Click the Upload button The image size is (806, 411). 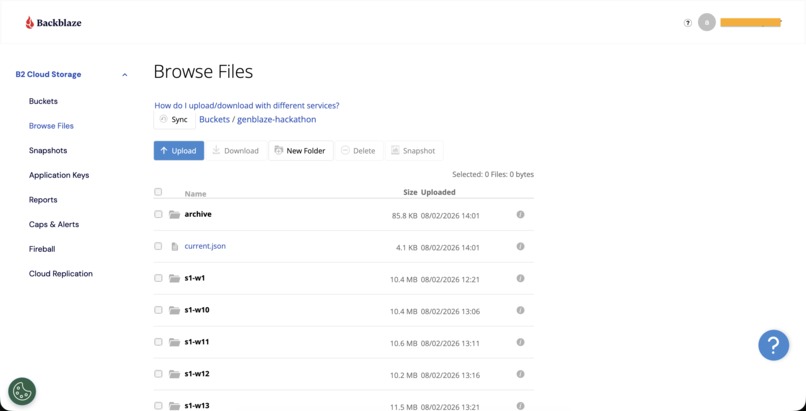coord(179,151)
